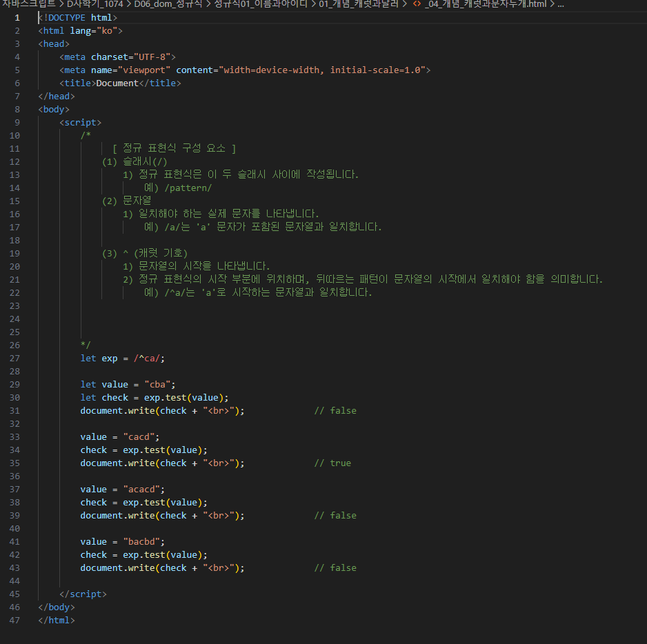Click the '(1) 슬래시(/)' comment line
Image resolution: width=647 pixels, height=644 pixels.
135,162
